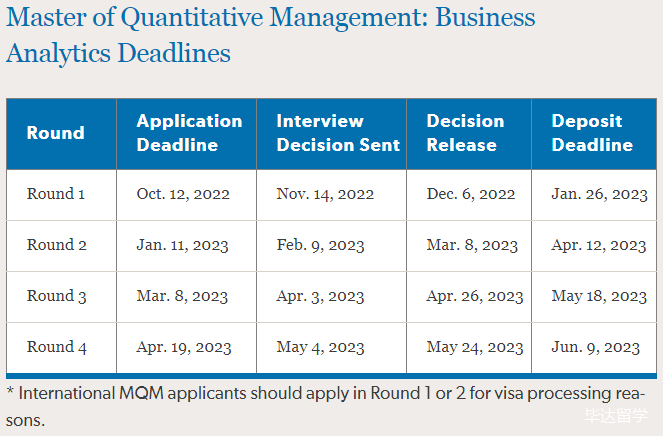
Task: Click the page title heading text
Action: coord(271,35)
